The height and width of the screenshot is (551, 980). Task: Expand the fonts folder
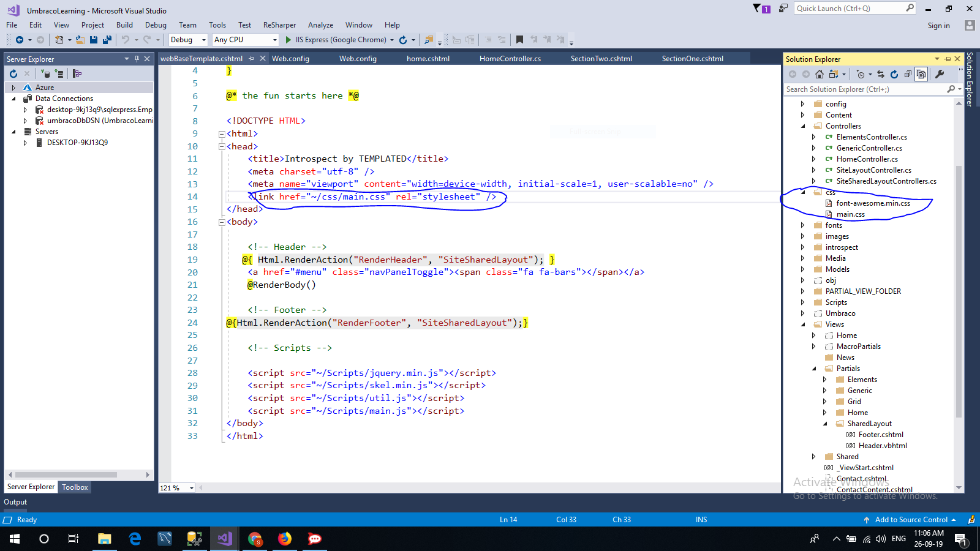click(x=803, y=225)
